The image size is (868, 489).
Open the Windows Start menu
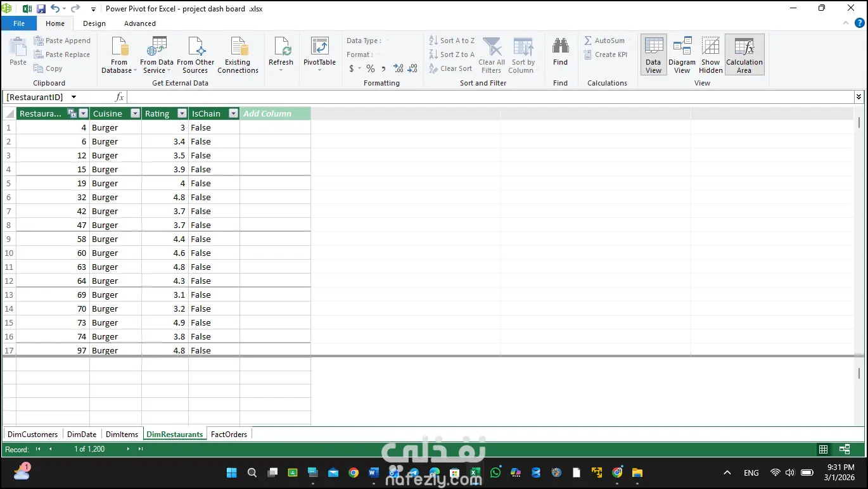tap(231, 473)
